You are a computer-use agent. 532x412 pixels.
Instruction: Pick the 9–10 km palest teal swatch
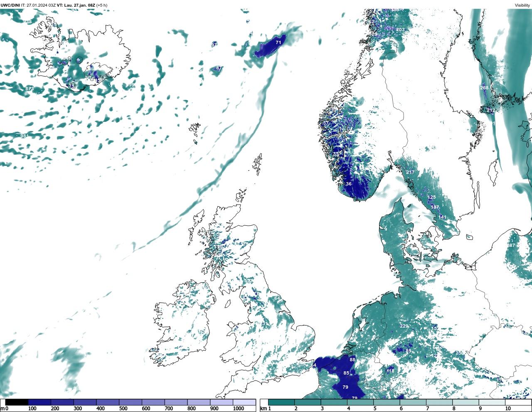pyautogui.click(x=491, y=402)
